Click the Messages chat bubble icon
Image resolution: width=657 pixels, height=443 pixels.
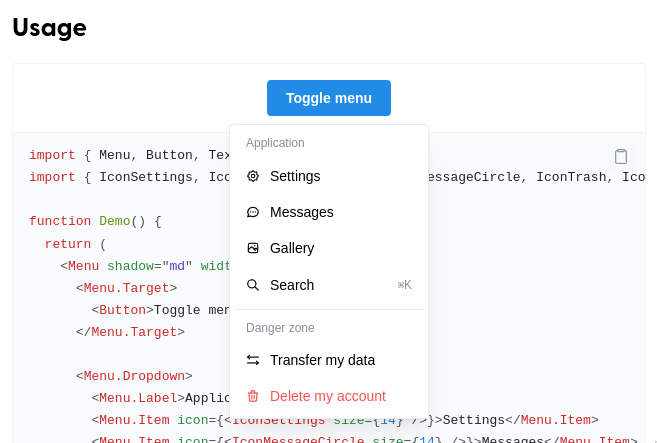tap(253, 212)
